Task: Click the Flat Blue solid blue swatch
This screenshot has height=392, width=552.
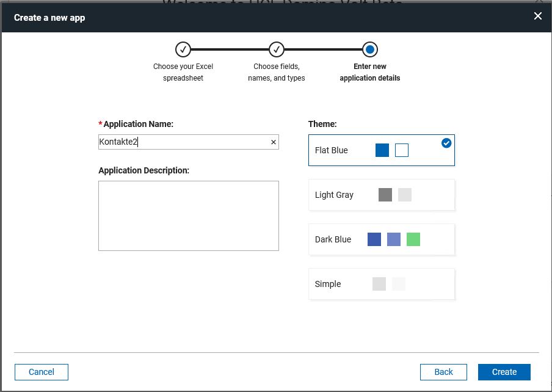Action: 382,150
